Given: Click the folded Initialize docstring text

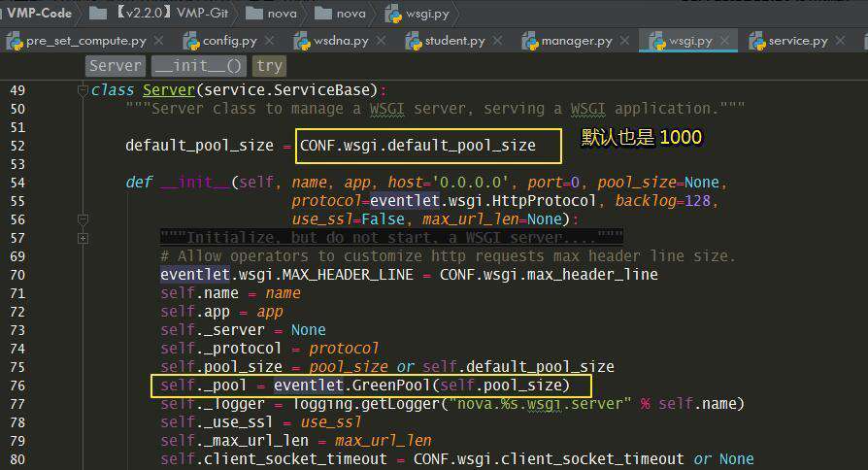Looking at the screenshot, I should point(392,238).
